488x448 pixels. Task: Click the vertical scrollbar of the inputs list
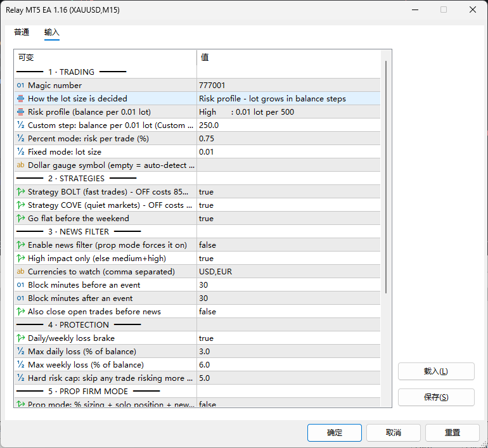coord(386,177)
